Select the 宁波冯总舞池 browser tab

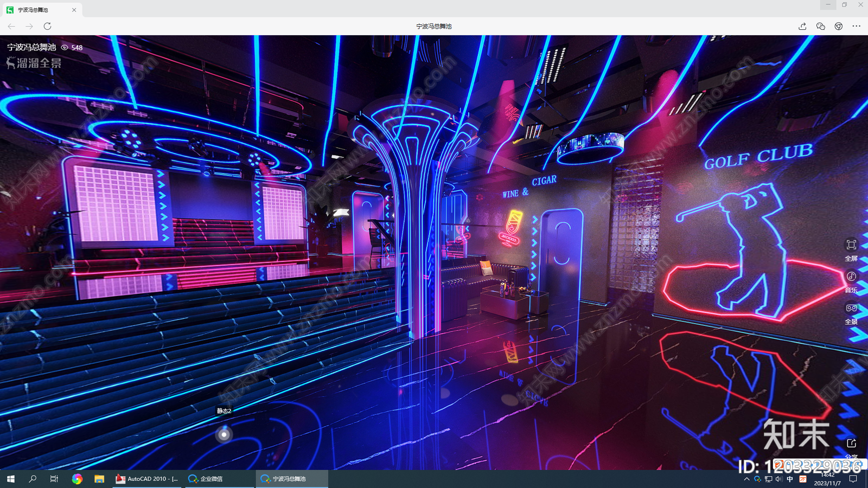(x=41, y=10)
